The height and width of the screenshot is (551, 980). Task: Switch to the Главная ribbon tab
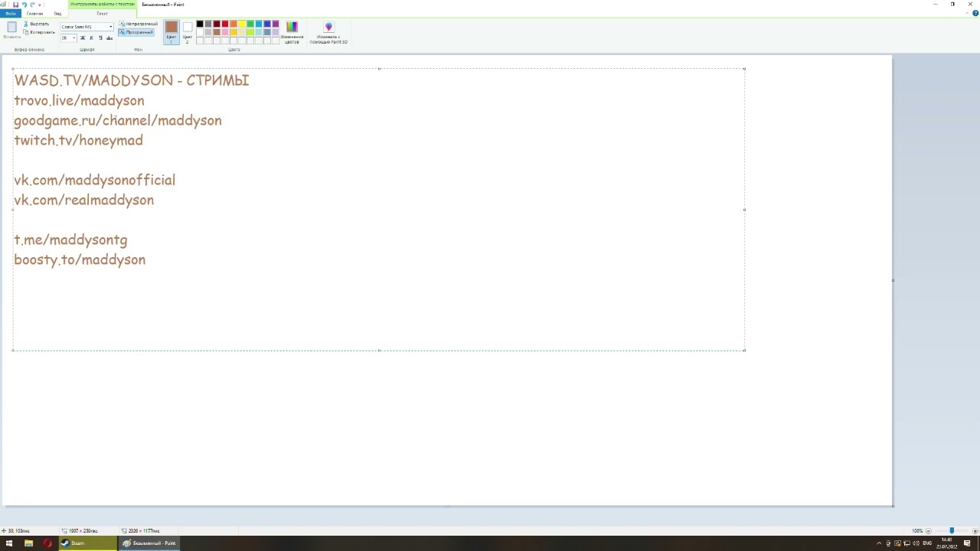pyautogui.click(x=34, y=14)
